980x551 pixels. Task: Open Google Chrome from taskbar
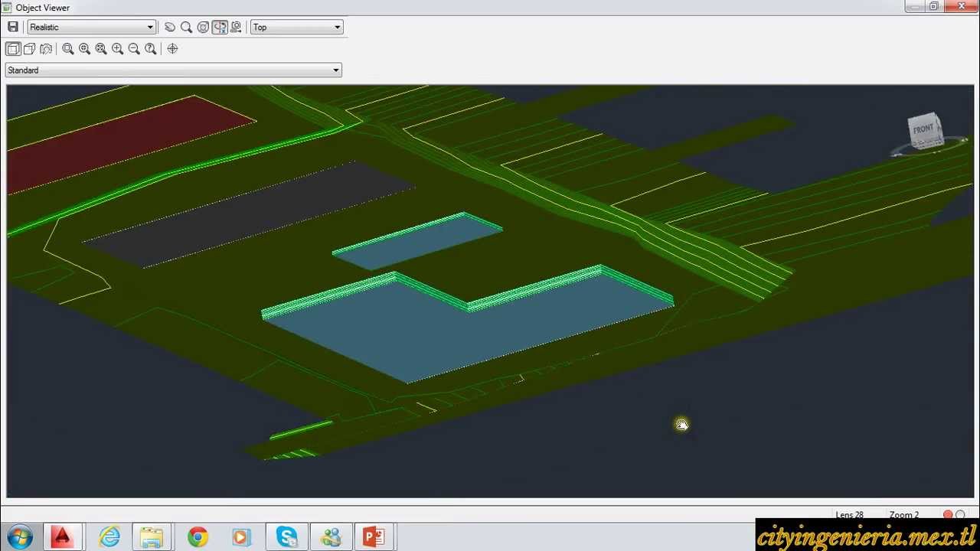[x=198, y=536]
